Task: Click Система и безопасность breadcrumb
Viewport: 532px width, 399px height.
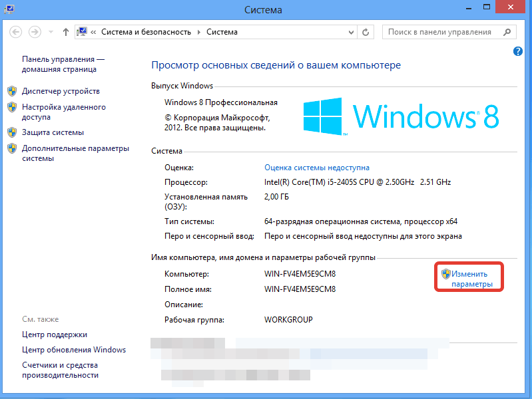Action: 146,32
